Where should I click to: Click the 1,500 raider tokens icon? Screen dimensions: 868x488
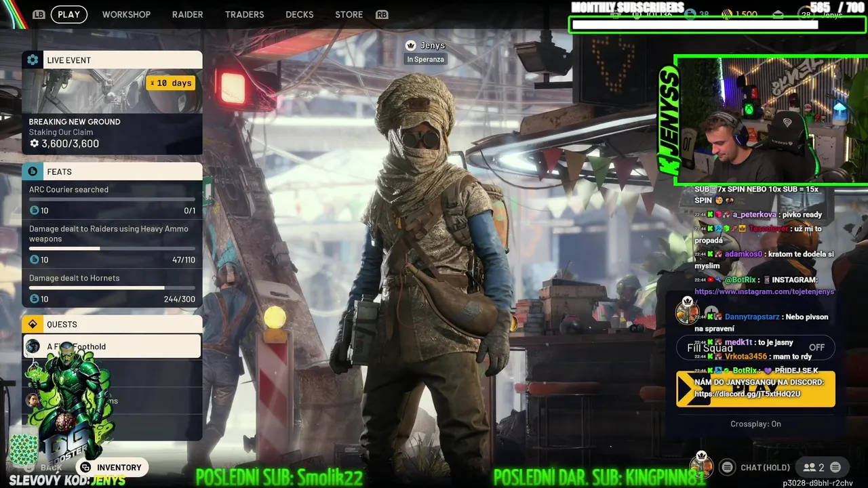727,14
